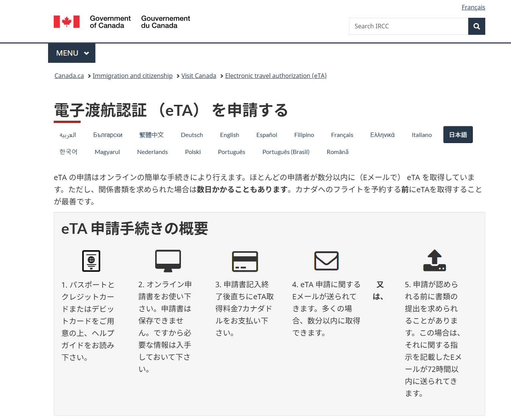Open the Canada.ca breadcrumb link
511x420 pixels.
click(x=69, y=76)
